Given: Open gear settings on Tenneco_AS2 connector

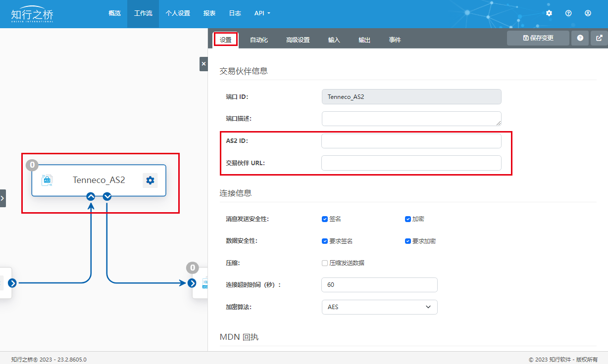Looking at the screenshot, I should [x=150, y=181].
